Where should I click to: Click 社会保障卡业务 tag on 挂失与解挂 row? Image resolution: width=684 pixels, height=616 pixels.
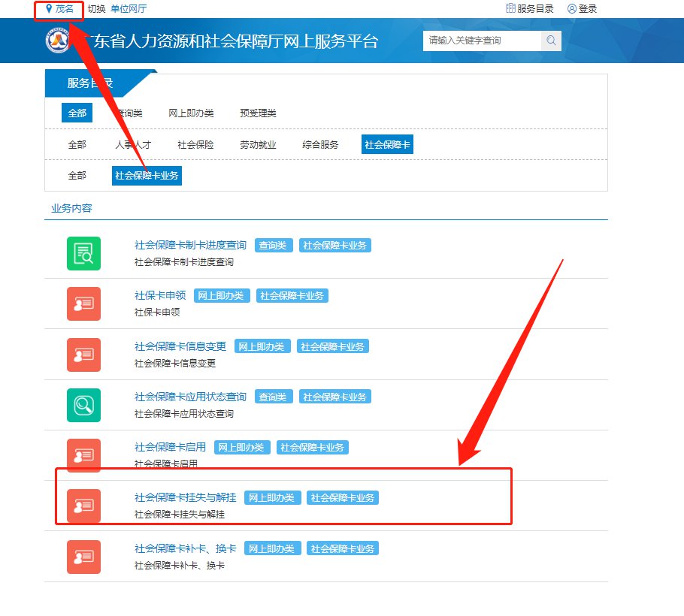point(343,497)
